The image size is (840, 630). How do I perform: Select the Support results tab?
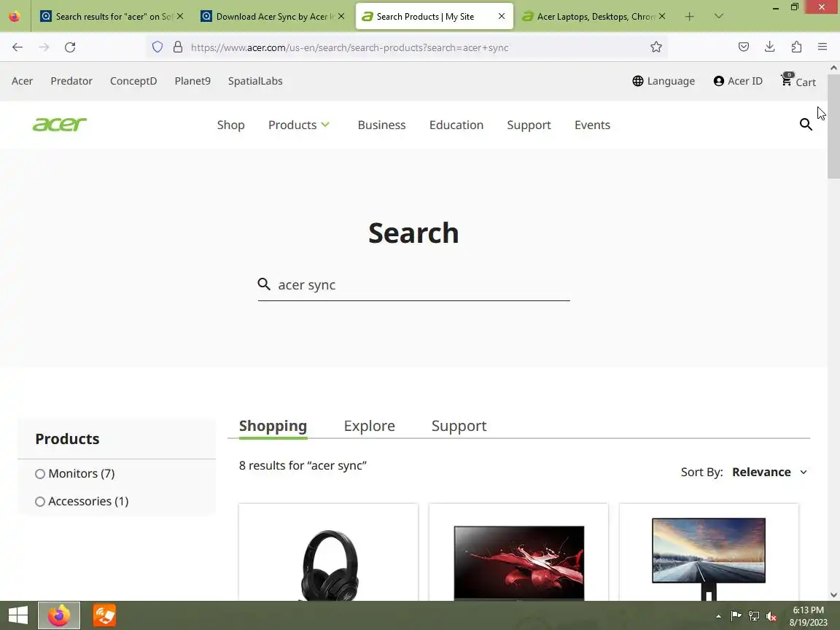[459, 426]
